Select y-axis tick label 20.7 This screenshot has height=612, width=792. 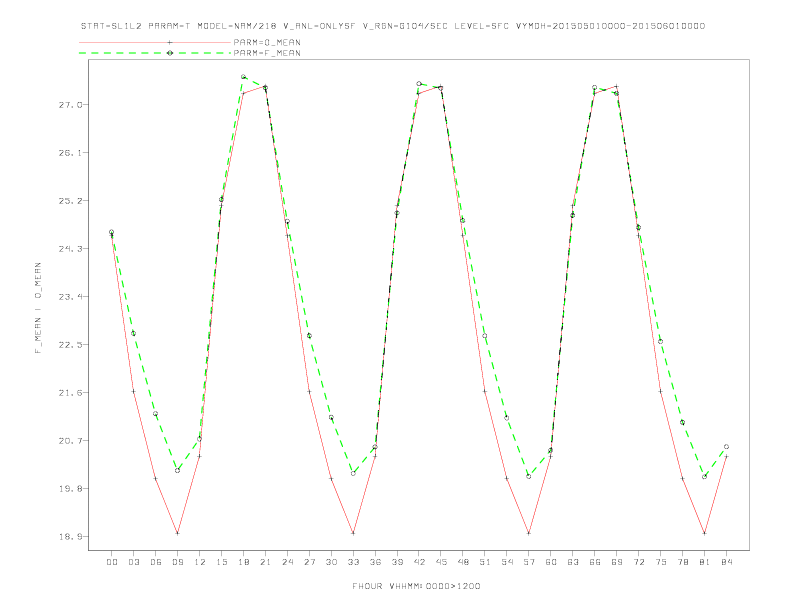click(x=70, y=440)
